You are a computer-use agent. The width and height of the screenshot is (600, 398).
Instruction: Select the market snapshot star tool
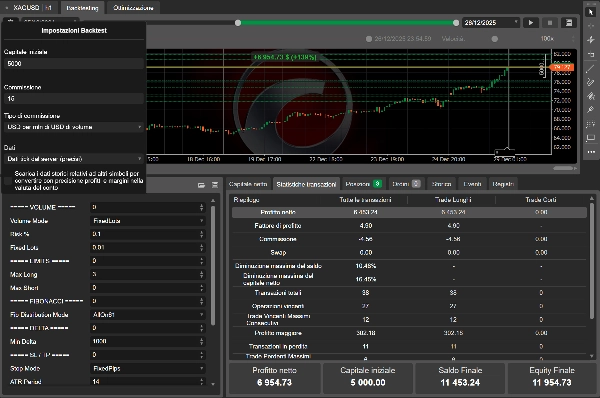coord(591,40)
